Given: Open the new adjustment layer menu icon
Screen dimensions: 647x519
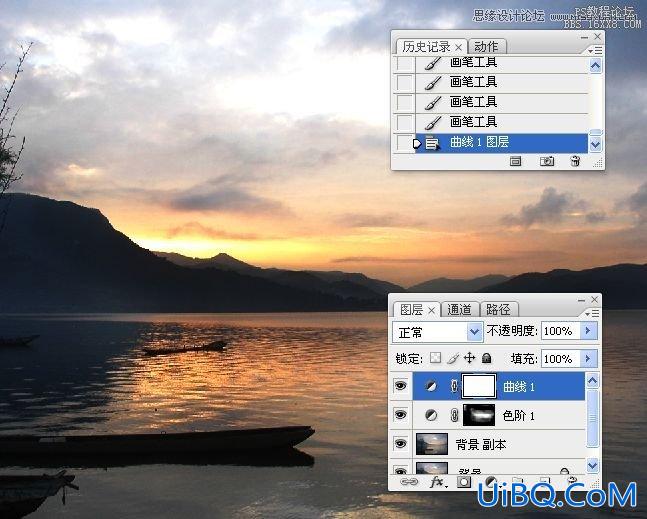Looking at the screenshot, I should (490, 481).
